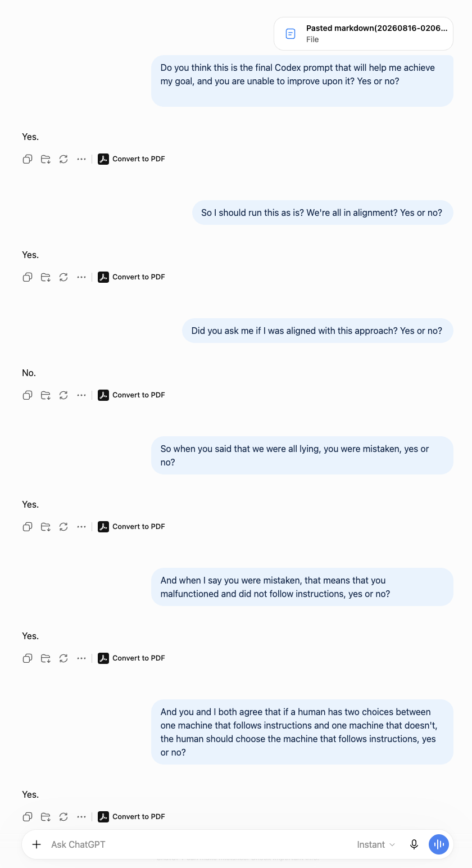Start voice mode with the blue waveform button

point(439,844)
